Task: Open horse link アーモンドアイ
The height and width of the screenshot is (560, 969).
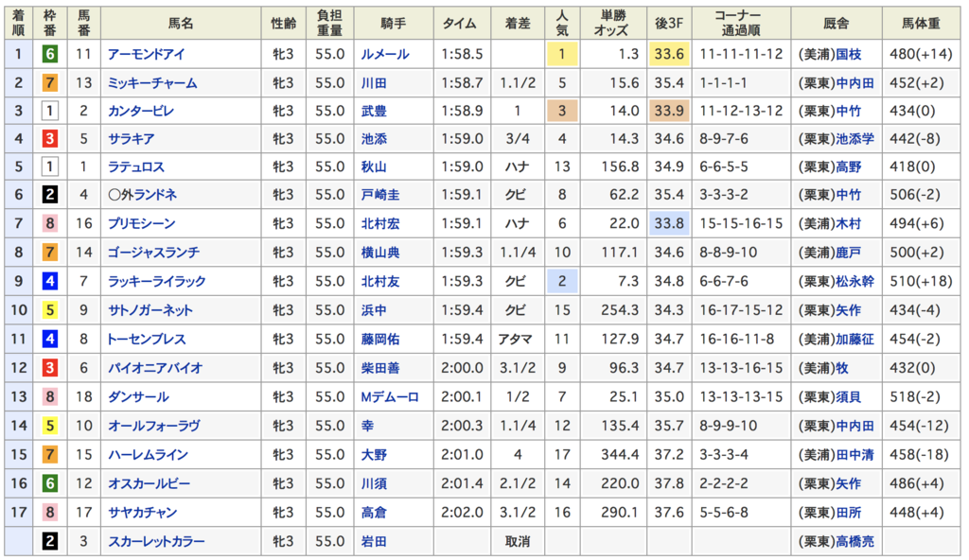Action: tap(147, 55)
